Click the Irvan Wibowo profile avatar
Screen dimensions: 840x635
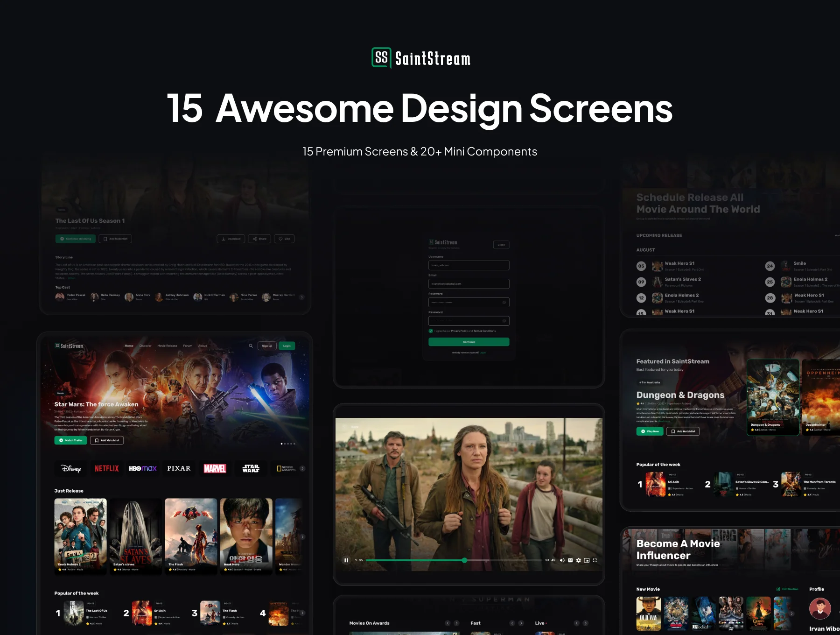(x=820, y=609)
